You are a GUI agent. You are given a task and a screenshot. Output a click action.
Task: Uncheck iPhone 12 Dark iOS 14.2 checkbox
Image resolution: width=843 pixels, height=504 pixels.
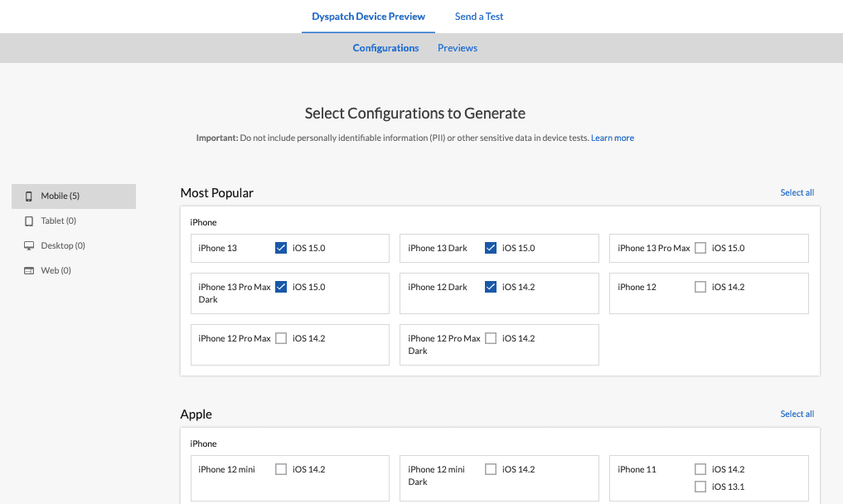click(x=491, y=287)
